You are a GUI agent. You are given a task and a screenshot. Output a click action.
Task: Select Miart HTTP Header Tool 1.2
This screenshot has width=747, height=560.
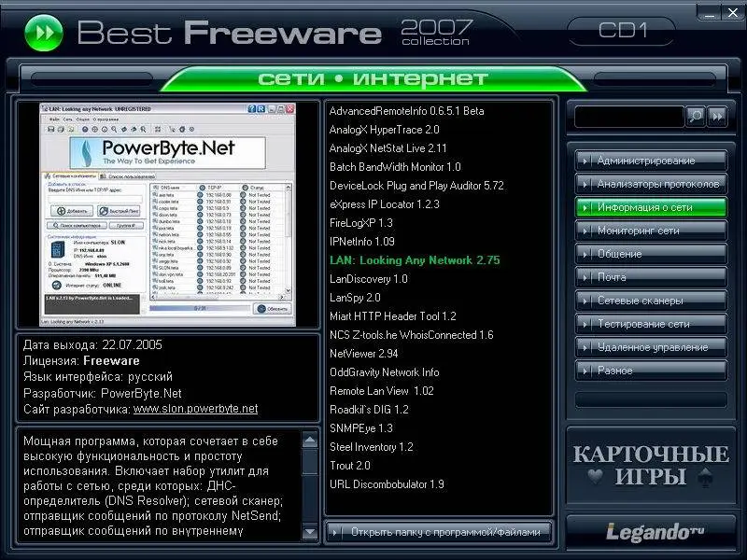(x=392, y=316)
